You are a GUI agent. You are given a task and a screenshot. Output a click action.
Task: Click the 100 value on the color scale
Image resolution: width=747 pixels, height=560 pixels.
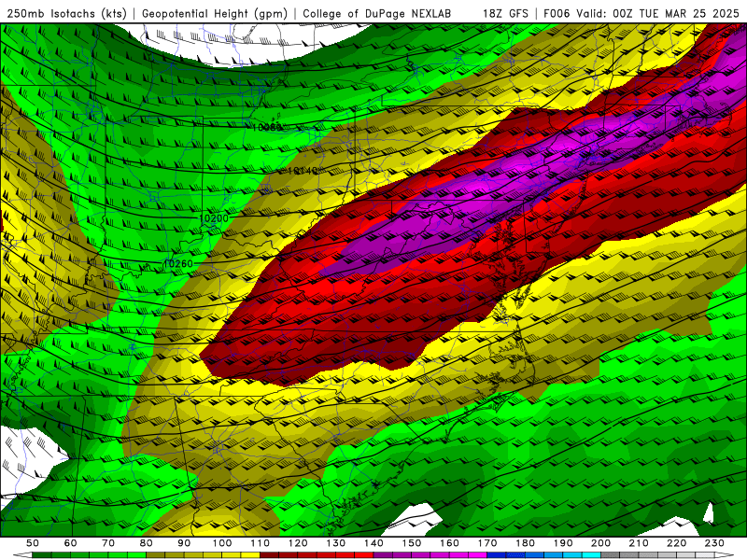pyautogui.click(x=222, y=543)
